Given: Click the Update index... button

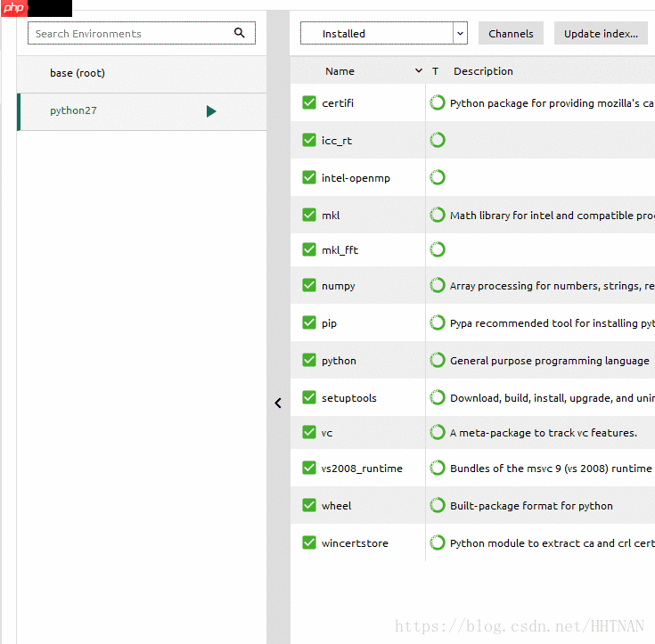Looking at the screenshot, I should [601, 34].
